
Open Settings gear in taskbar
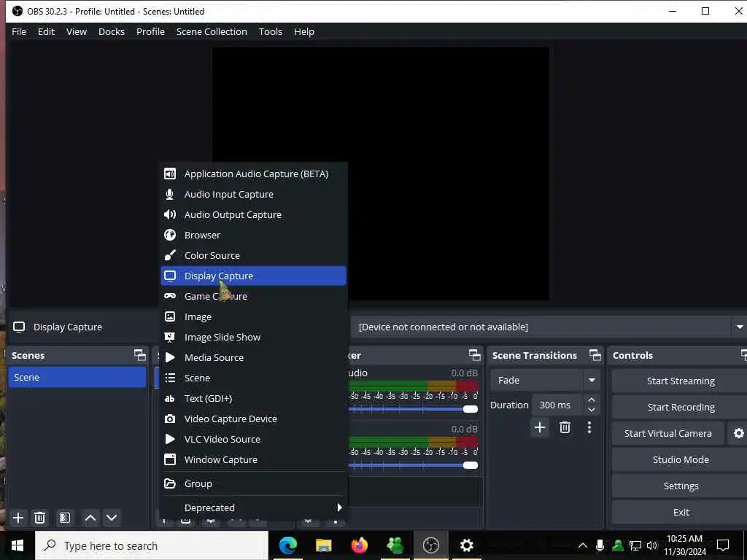point(466,545)
